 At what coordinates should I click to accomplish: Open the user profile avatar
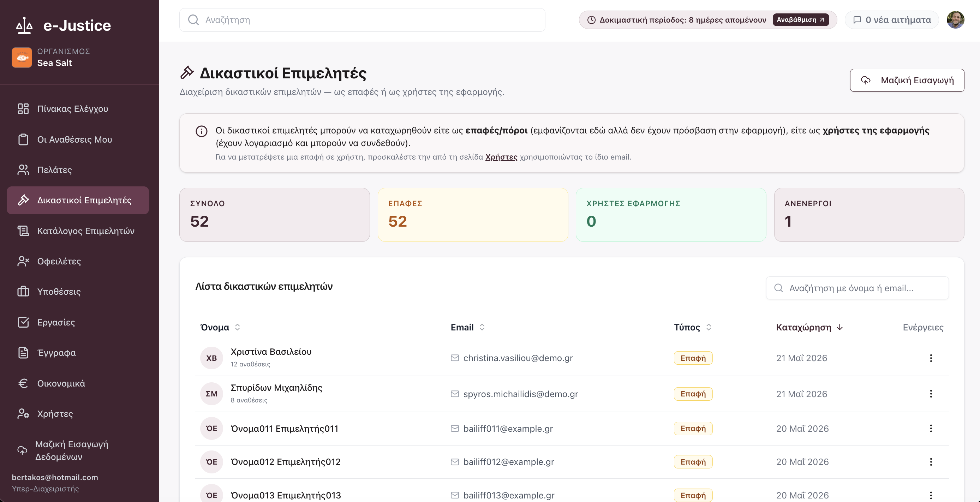click(x=955, y=20)
